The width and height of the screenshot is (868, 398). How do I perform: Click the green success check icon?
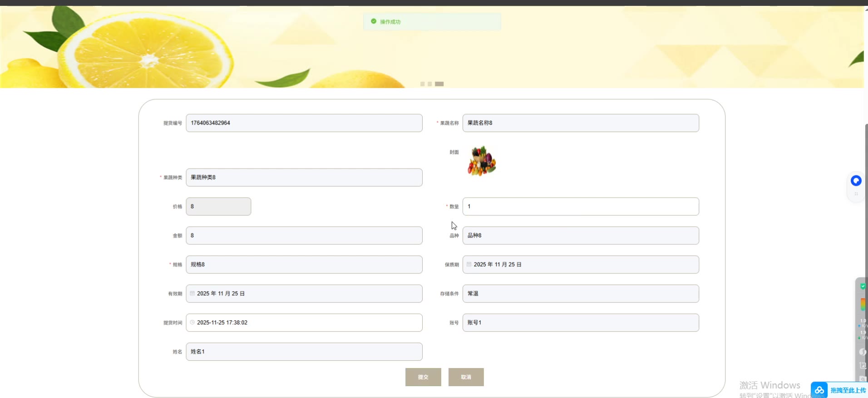[374, 21]
